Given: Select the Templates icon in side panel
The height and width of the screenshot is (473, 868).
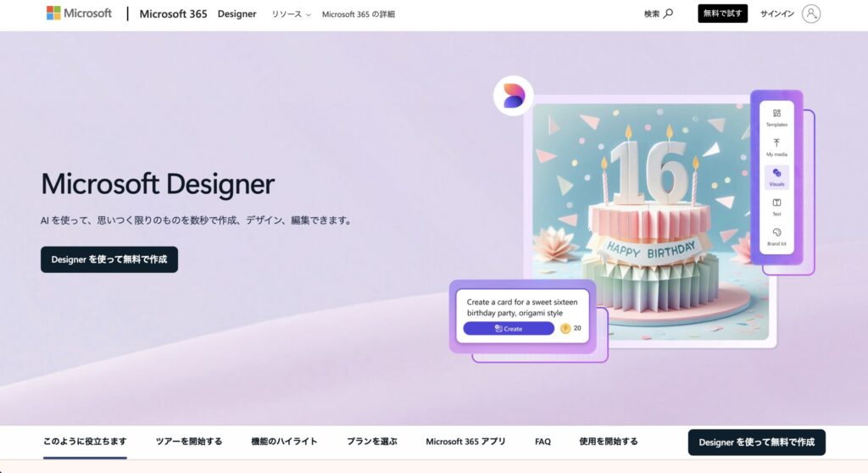Looking at the screenshot, I should (776, 114).
